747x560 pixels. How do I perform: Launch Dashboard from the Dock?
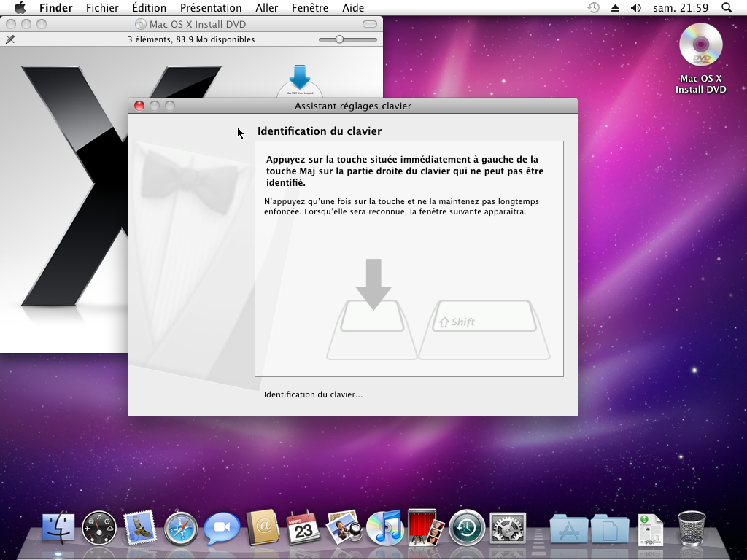coord(99,528)
